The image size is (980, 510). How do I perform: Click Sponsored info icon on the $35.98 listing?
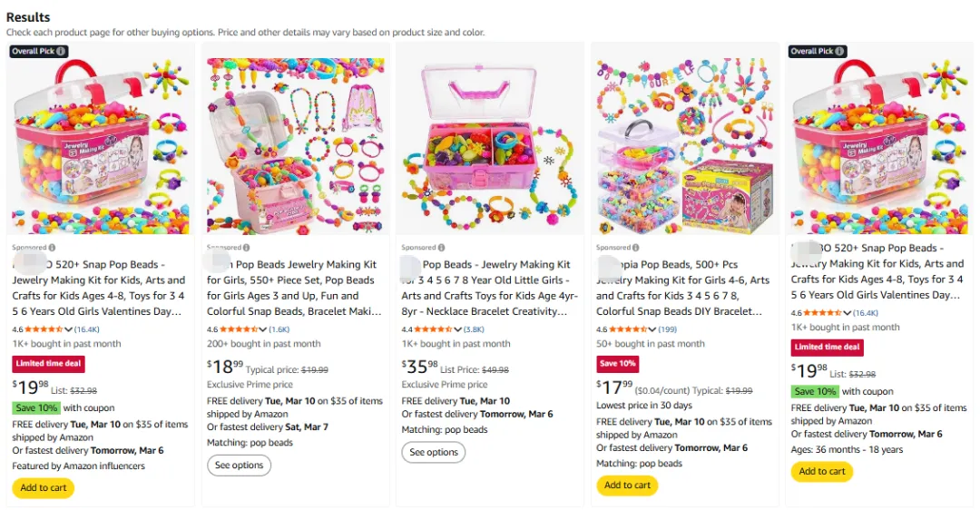point(441,248)
